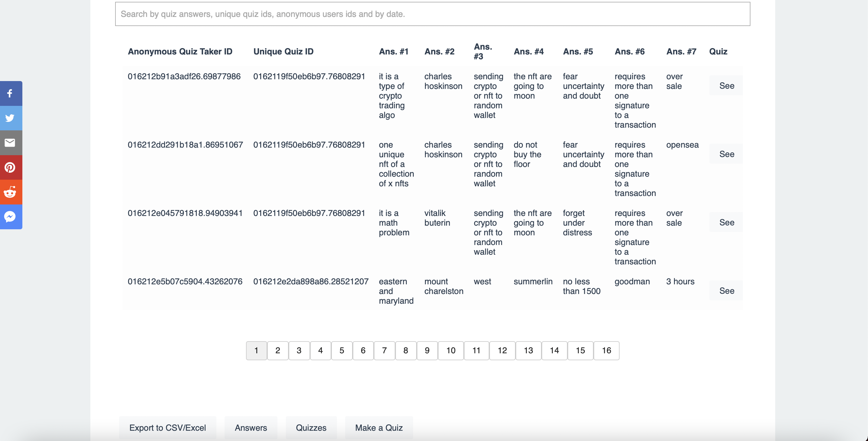
Task: Go to results page 2
Action: point(277,350)
